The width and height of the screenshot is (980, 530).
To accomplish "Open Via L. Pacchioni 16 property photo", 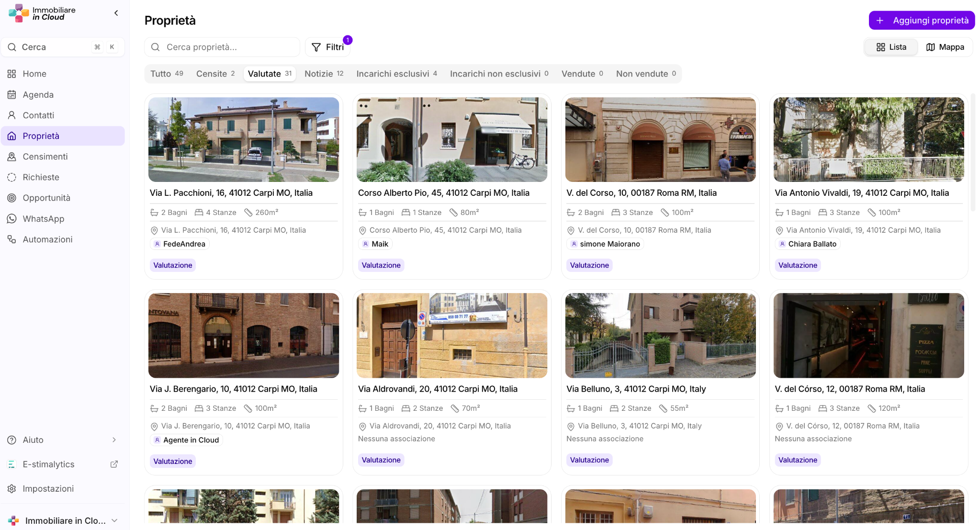I will [244, 140].
